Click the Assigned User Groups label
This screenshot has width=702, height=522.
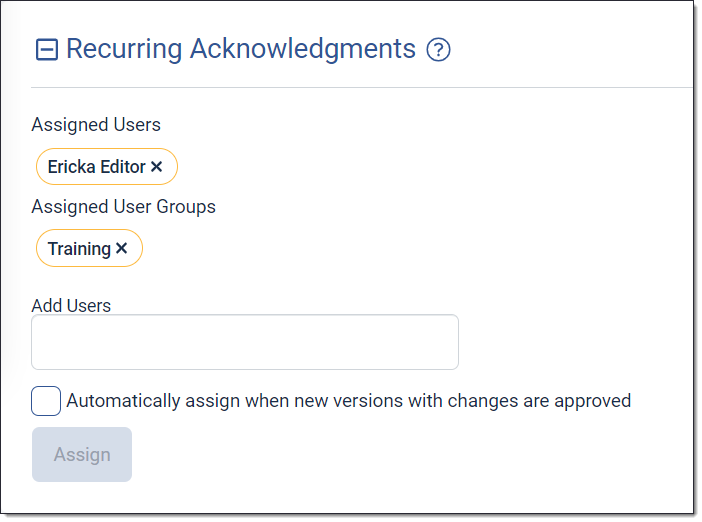tap(123, 207)
